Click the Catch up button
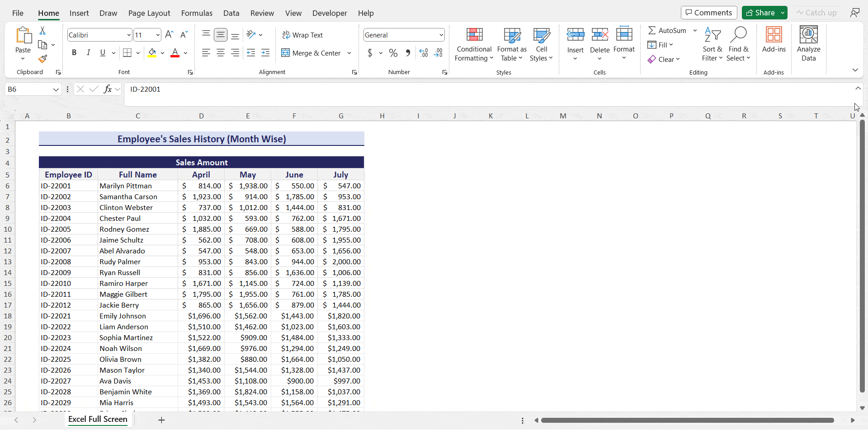The width and height of the screenshot is (868, 430). click(x=816, y=13)
